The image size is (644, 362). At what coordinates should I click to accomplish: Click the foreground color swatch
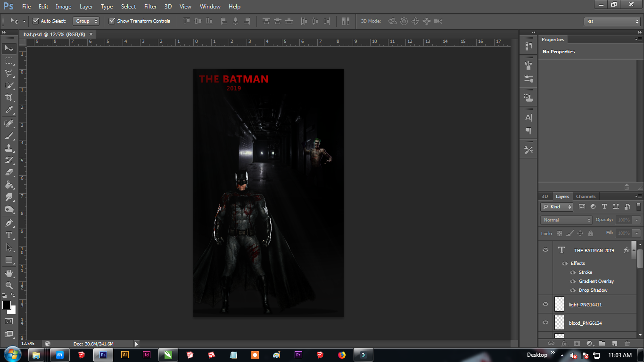[7, 305]
